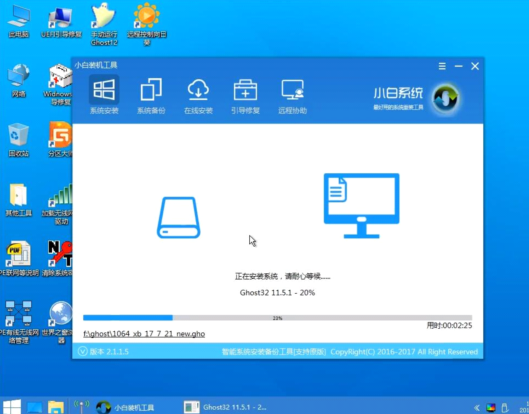The image size is (529, 414).
Task: Open the 网络 desktop icon
Action: tap(19, 81)
